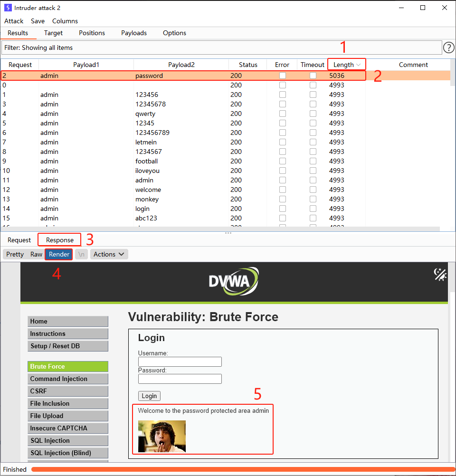Click the filter help question mark icon
The image size is (456, 476).
[448, 48]
